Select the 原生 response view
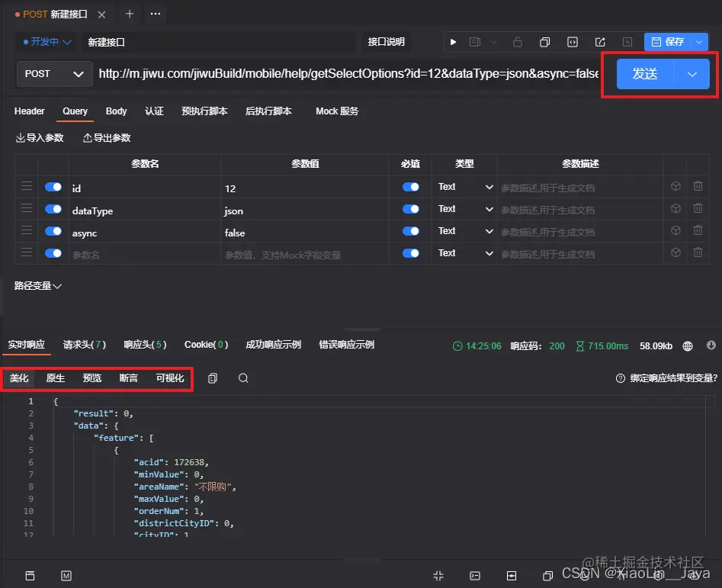722x588 pixels. tap(55, 378)
